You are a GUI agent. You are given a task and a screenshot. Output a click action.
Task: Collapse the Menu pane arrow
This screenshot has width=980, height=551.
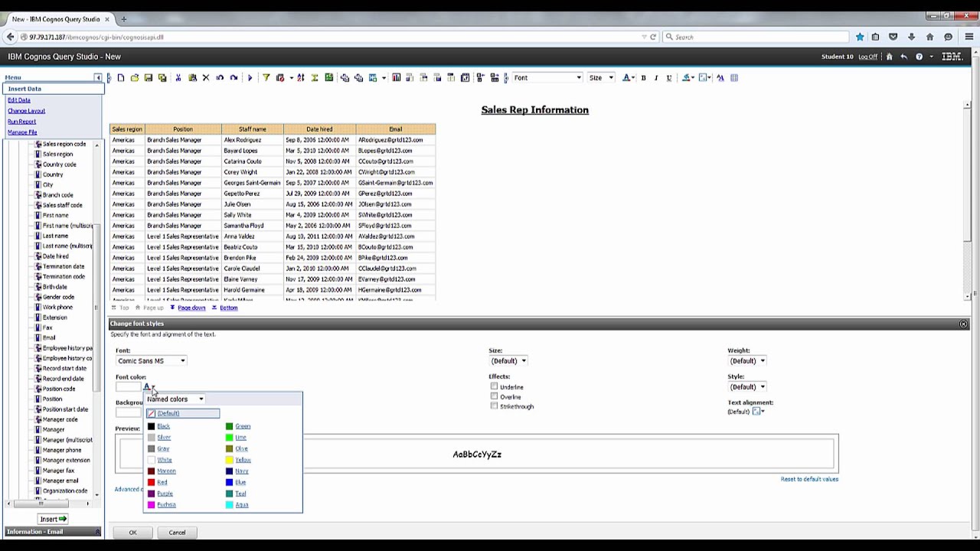click(x=98, y=77)
